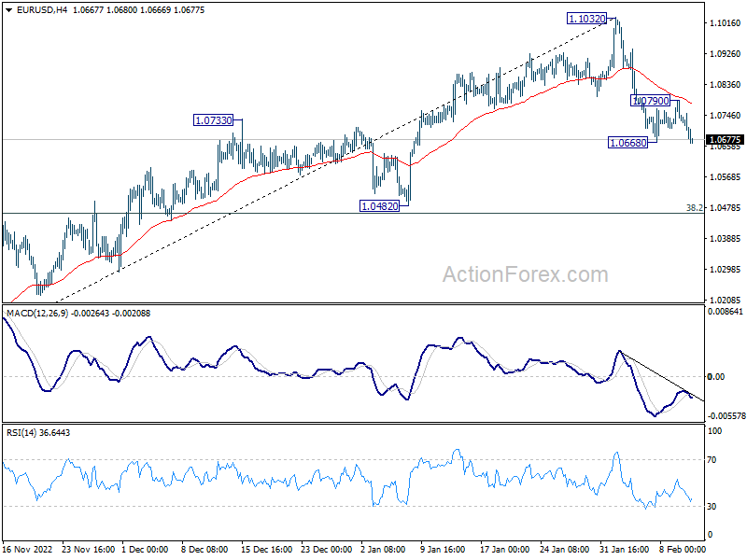
Task: Select the 1.10320 price label
Action: coord(586,19)
